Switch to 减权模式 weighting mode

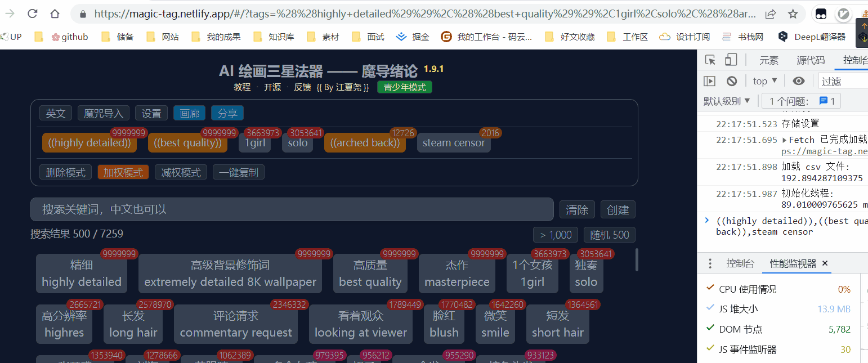click(181, 172)
